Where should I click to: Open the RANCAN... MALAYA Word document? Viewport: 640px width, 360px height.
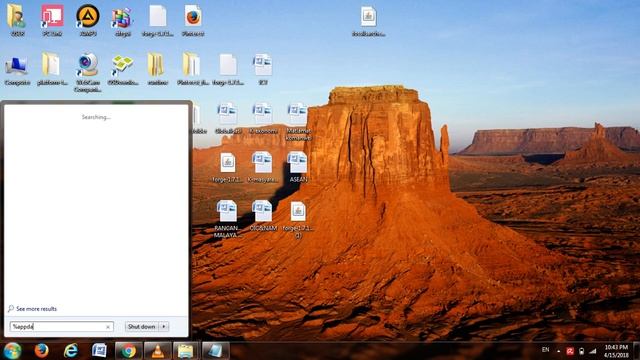227,219
